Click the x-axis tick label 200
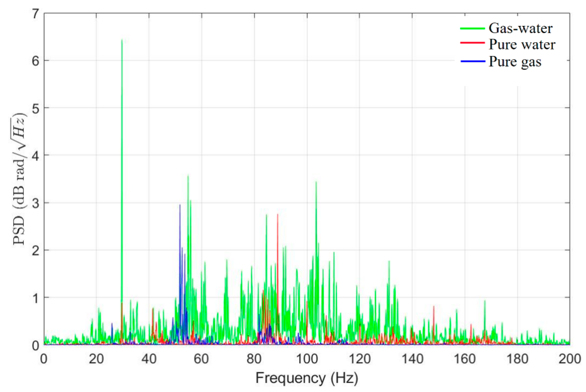The width and height of the screenshot is (586, 392). coord(570,359)
